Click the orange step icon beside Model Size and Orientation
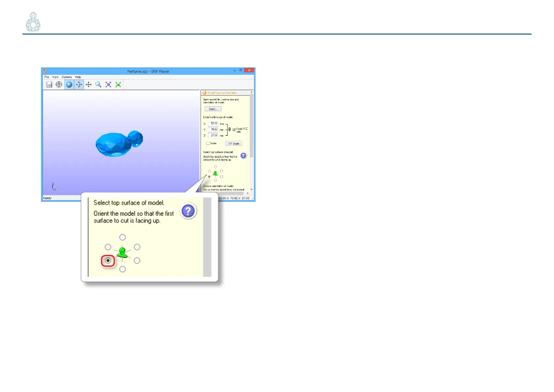Image resolution: width=554 pixels, height=392 pixels. coord(204,93)
